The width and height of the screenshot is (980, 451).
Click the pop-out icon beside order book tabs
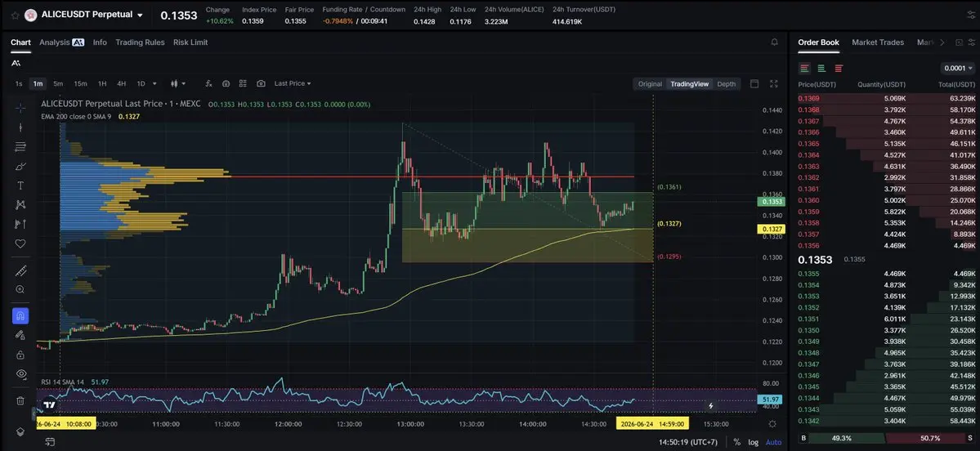tap(959, 42)
